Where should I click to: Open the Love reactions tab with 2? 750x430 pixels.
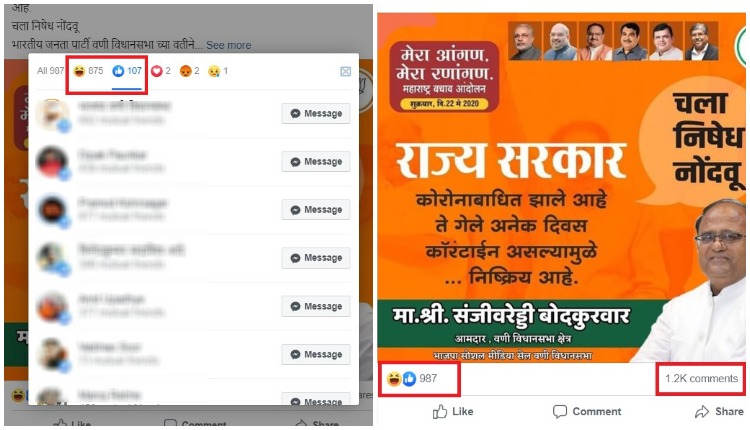(161, 71)
